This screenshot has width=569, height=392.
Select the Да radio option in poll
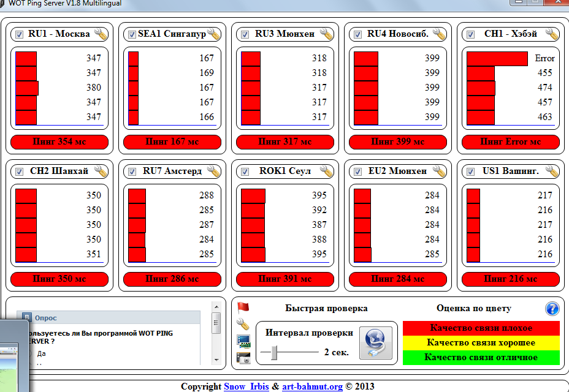point(30,353)
